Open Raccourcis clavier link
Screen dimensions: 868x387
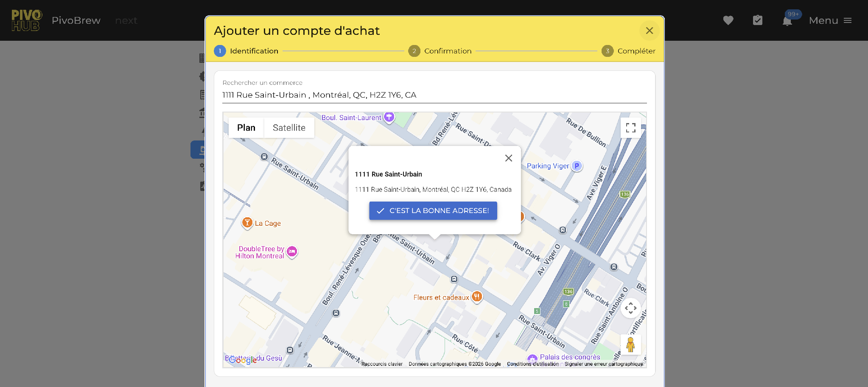click(x=382, y=364)
